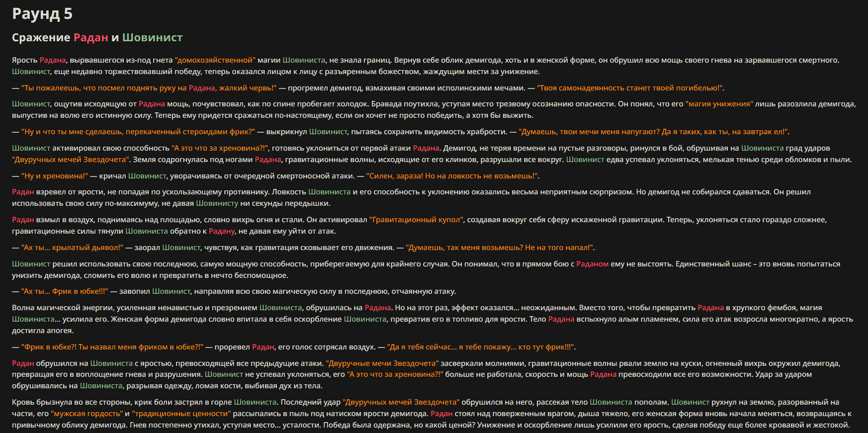Click red "Радан" before "взревел от ярости"
This screenshot has width=868, height=433.
point(23,192)
